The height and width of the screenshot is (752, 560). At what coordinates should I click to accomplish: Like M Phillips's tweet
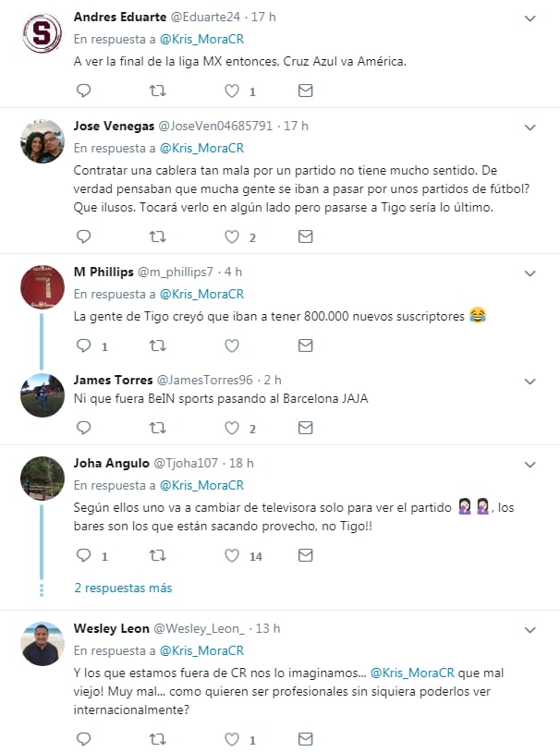[x=232, y=346]
